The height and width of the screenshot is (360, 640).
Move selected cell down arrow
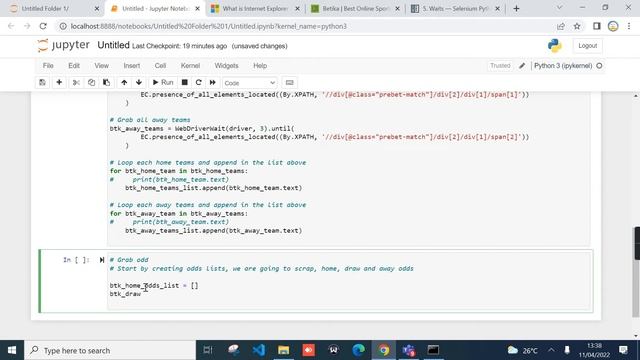139,82
